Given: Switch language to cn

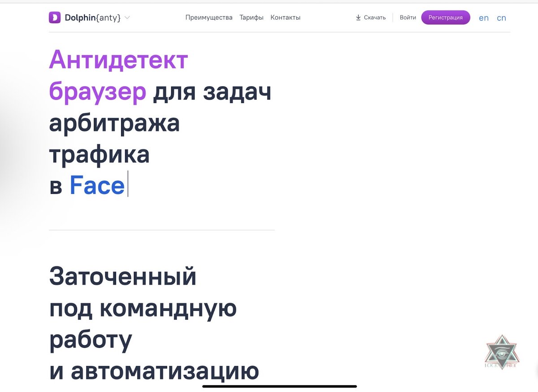Looking at the screenshot, I should [x=502, y=18].
